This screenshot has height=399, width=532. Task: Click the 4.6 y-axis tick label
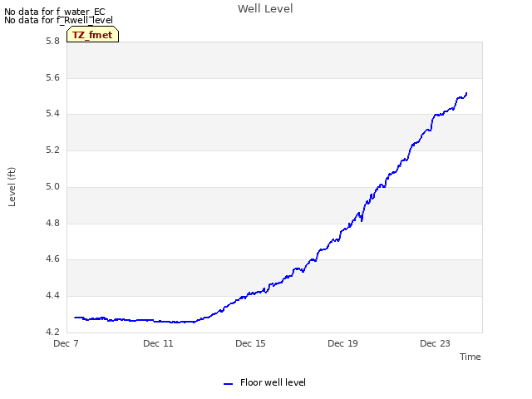pyautogui.click(x=52, y=259)
